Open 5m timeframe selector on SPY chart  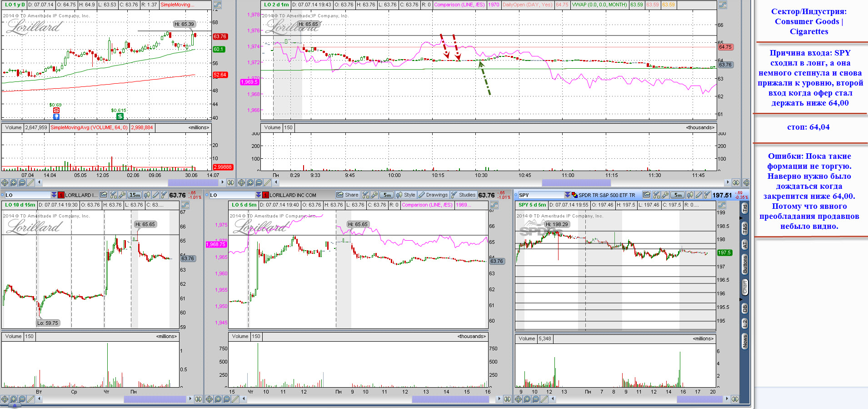(678, 195)
